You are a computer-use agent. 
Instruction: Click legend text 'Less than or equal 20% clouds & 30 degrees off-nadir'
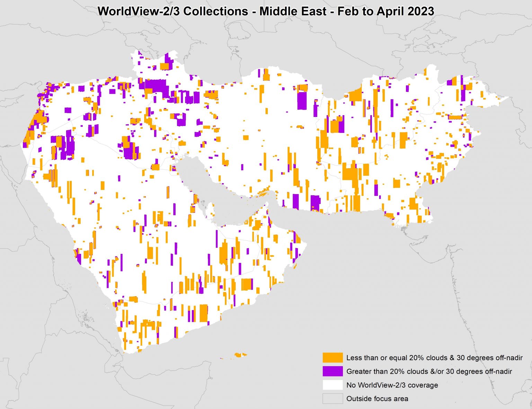(x=434, y=358)
